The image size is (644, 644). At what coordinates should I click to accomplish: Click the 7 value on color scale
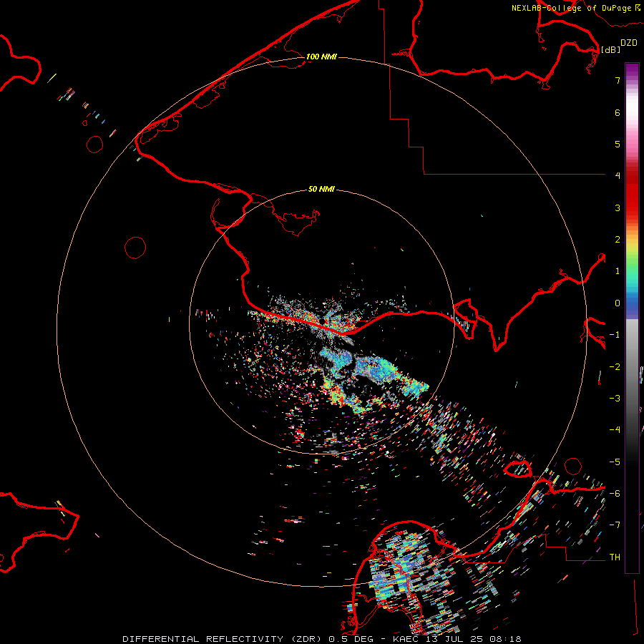(x=618, y=80)
